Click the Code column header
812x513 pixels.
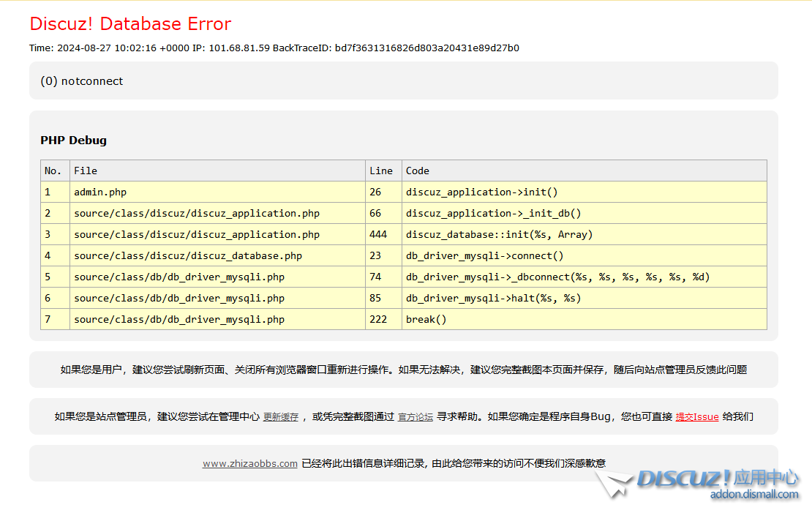418,171
